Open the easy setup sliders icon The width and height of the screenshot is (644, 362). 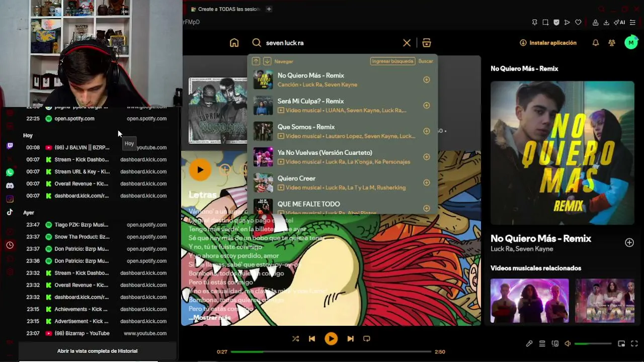click(632, 22)
